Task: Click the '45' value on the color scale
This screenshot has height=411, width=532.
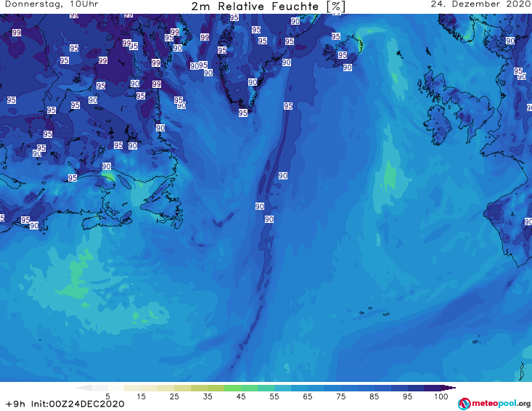Action: click(x=241, y=396)
